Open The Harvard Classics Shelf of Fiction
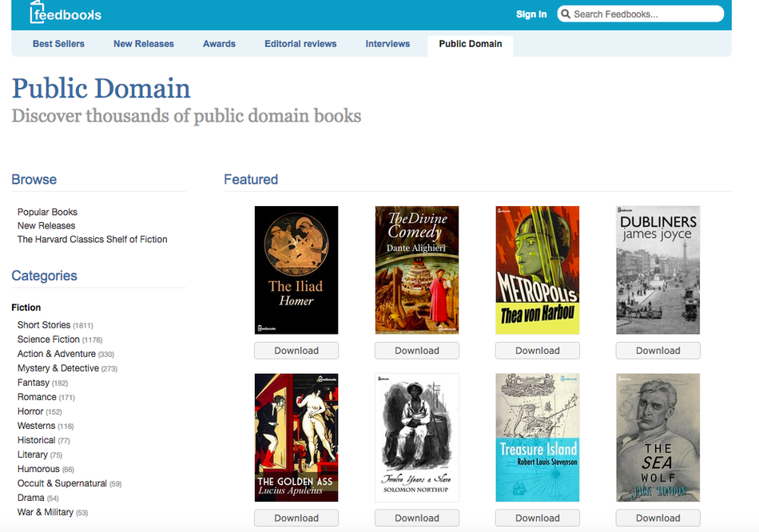Screen dimensions: 759x532 click(x=93, y=239)
